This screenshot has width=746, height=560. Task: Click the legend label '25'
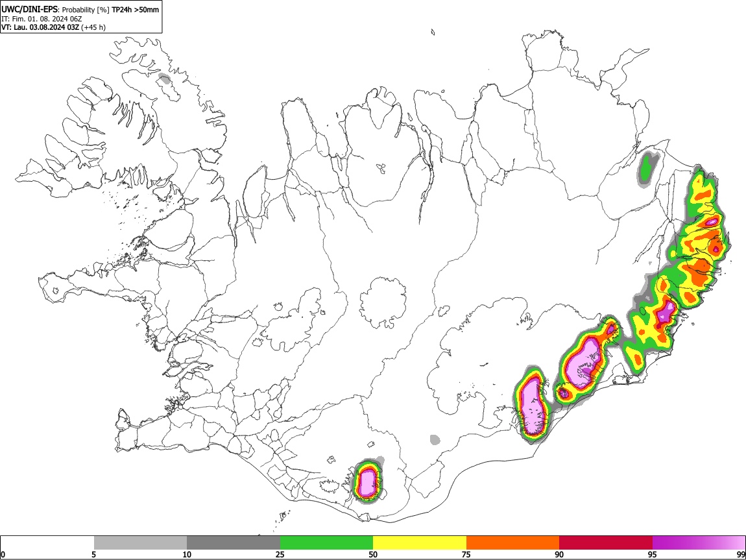280,555
